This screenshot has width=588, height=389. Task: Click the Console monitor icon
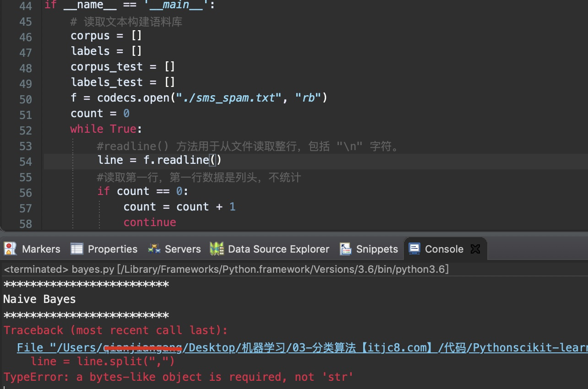414,249
